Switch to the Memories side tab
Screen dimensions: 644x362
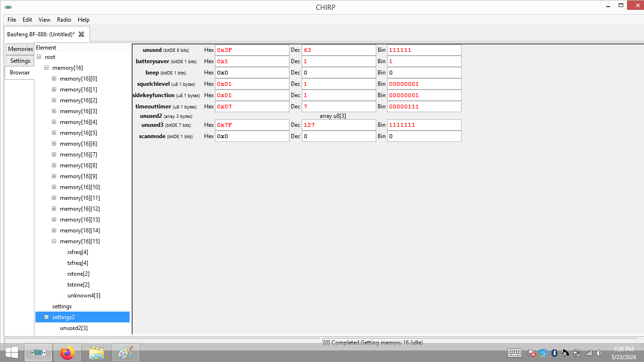tap(20, 49)
